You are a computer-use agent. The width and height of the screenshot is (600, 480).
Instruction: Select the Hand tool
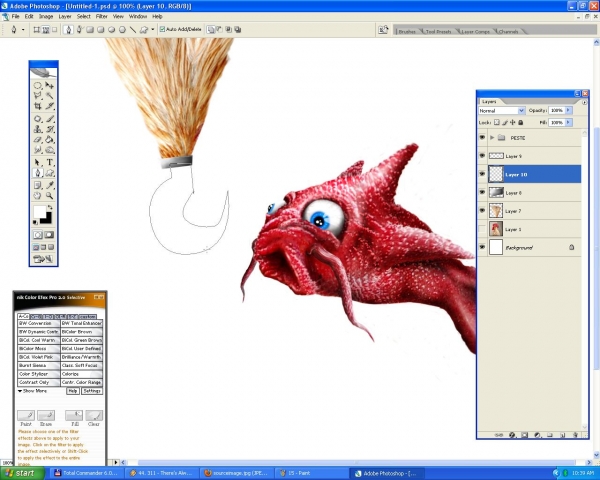click(x=38, y=196)
